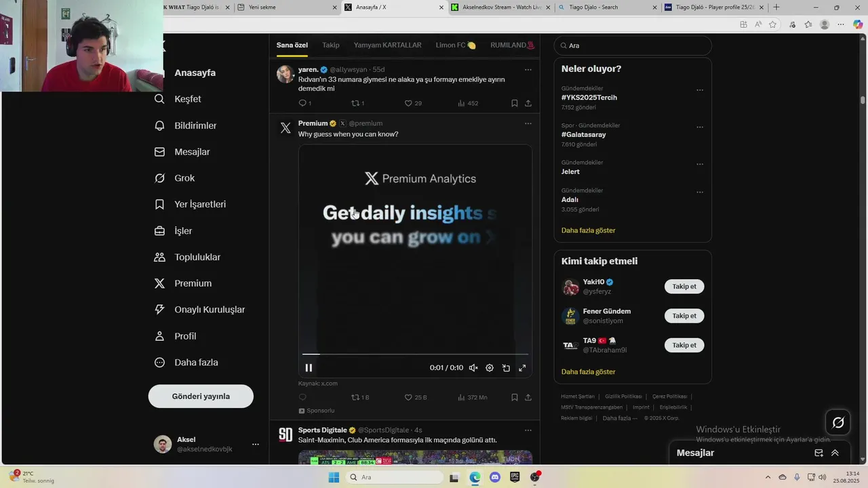
Task: Click taskbar Ara search box
Action: [396, 477]
